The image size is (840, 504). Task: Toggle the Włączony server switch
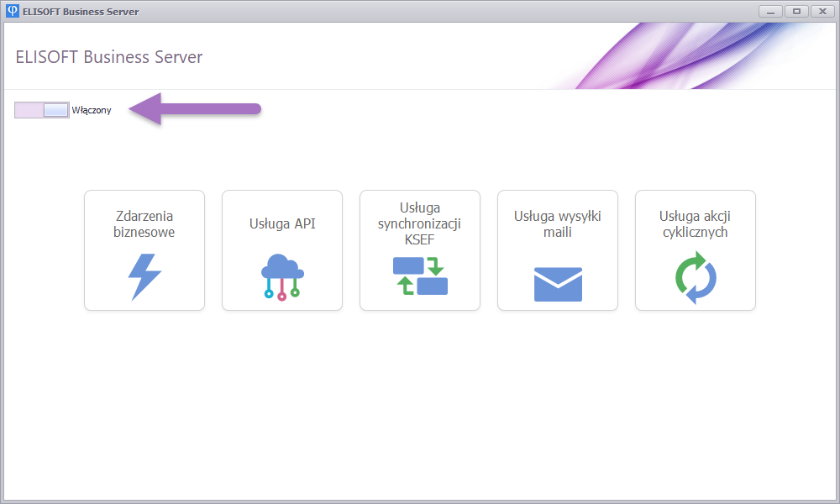coord(42,110)
